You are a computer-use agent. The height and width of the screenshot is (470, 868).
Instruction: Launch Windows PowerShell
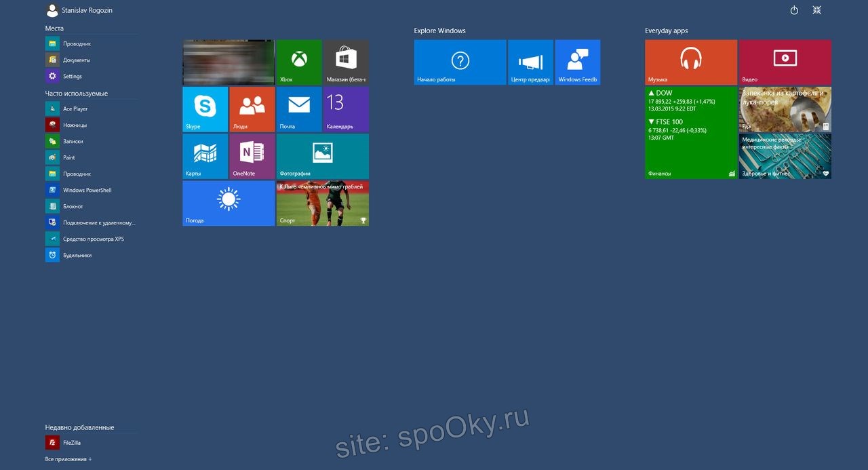91,191
